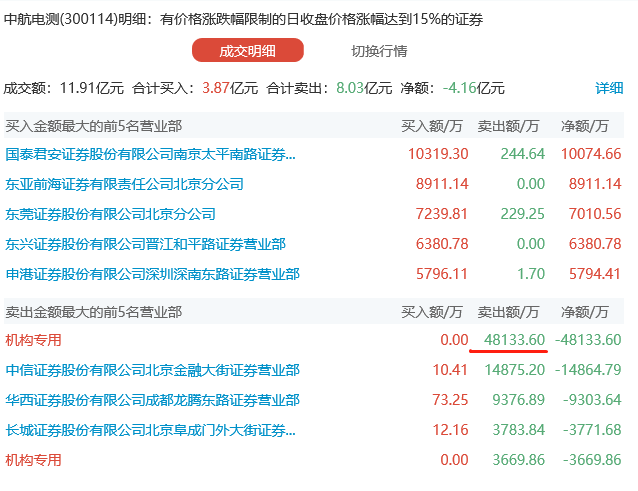Click net amount -3771.68

[x=592, y=430]
